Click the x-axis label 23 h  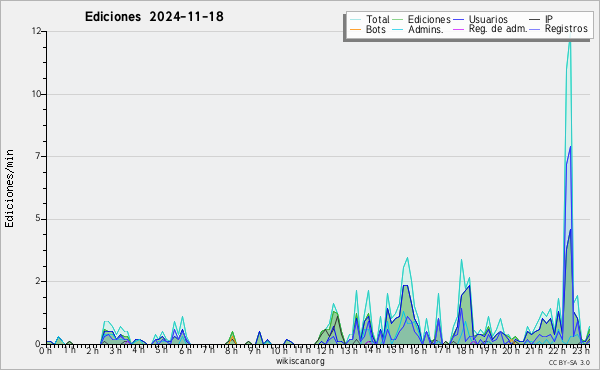tap(581, 350)
